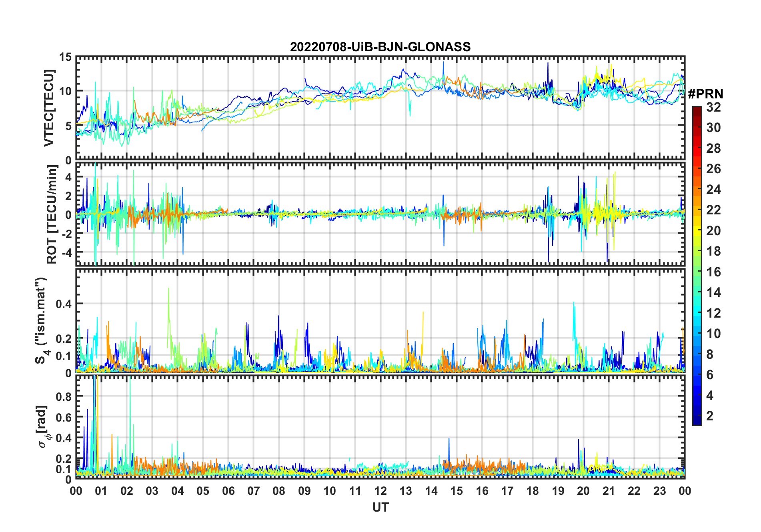Click the 12 hour tick on x-axis
This screenshot has width=761, height=532.
pyautogui.click(x=380, y=491)
